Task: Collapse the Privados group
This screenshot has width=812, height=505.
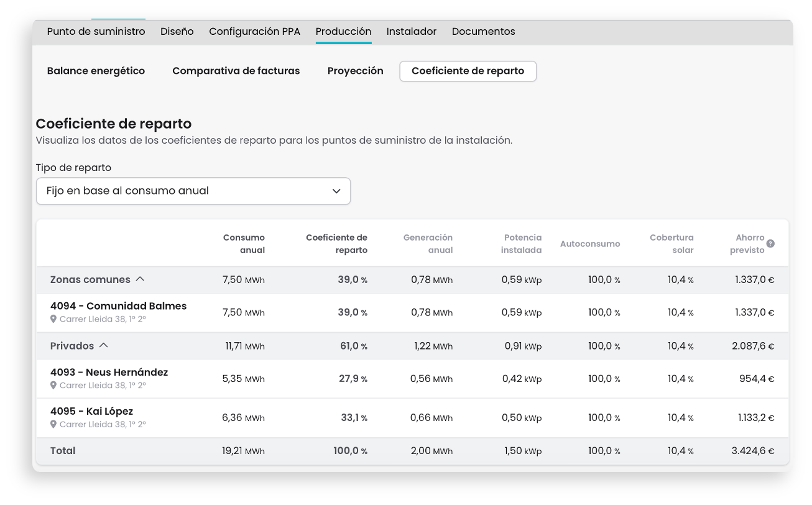Action: click(104, 345)
